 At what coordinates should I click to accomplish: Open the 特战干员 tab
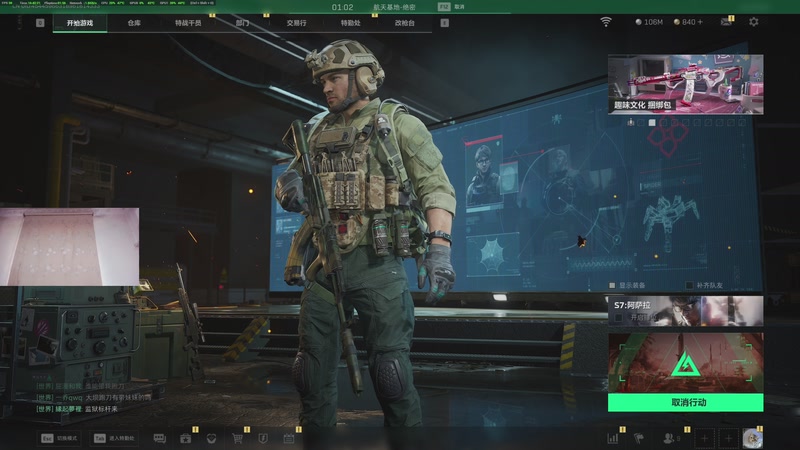click(188, 23)
